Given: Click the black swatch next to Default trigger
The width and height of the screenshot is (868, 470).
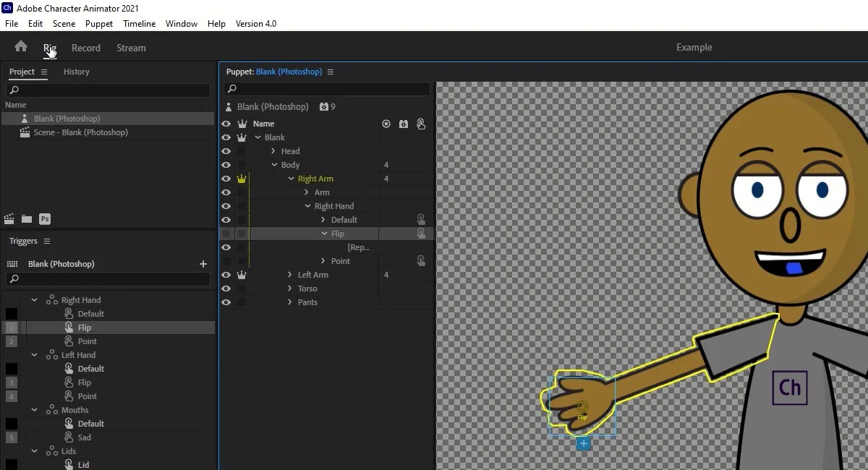Looking at the screenshot, I should (10, 313).
